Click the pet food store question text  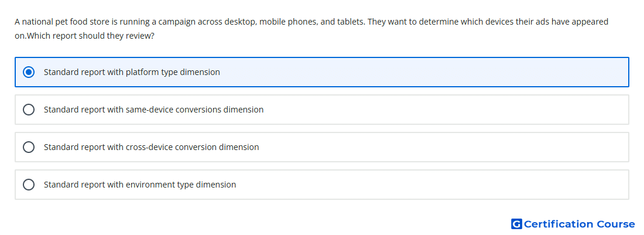[311, 29]
